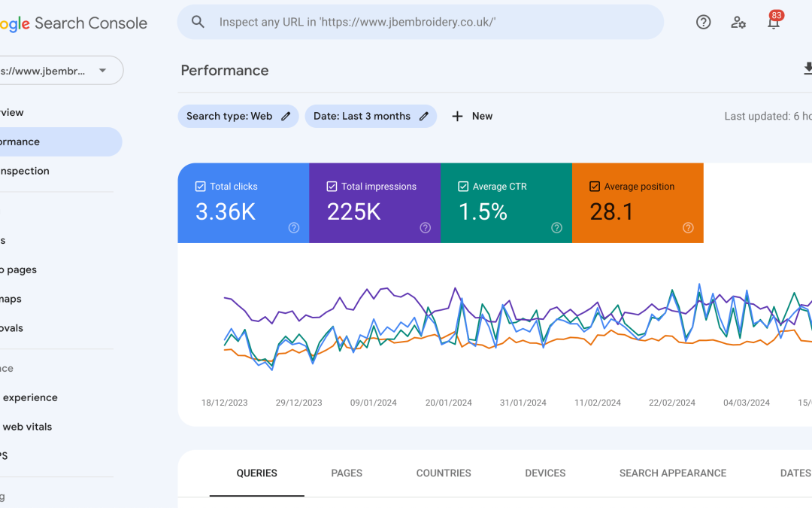Open the property selector dropdown arrow
The image size is (812, 508).
pos(102,71)
